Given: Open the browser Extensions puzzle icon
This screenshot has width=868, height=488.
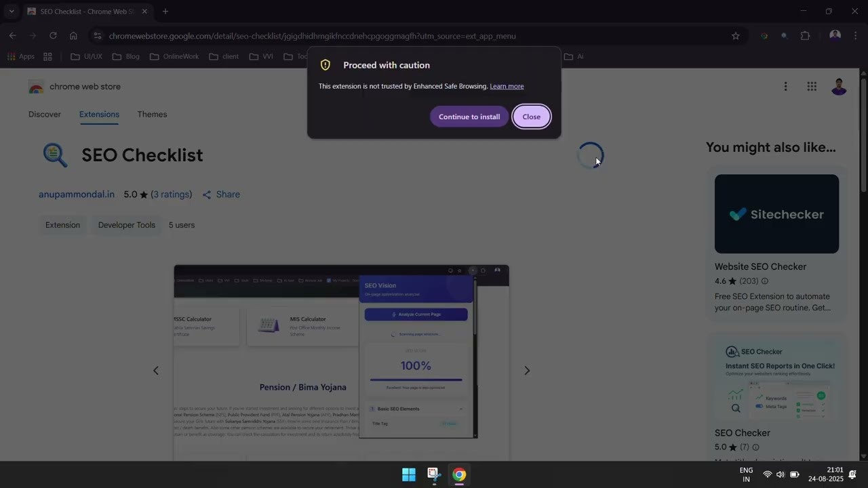Looking at the screenshot, I should point(805,36).
